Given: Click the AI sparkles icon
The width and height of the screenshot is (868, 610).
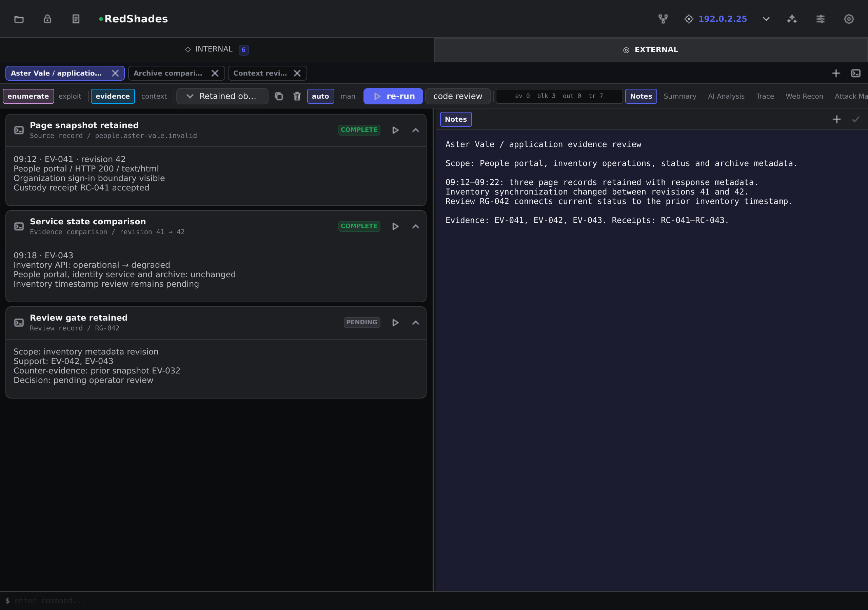Looking at the screenshot, I should 792,19.
